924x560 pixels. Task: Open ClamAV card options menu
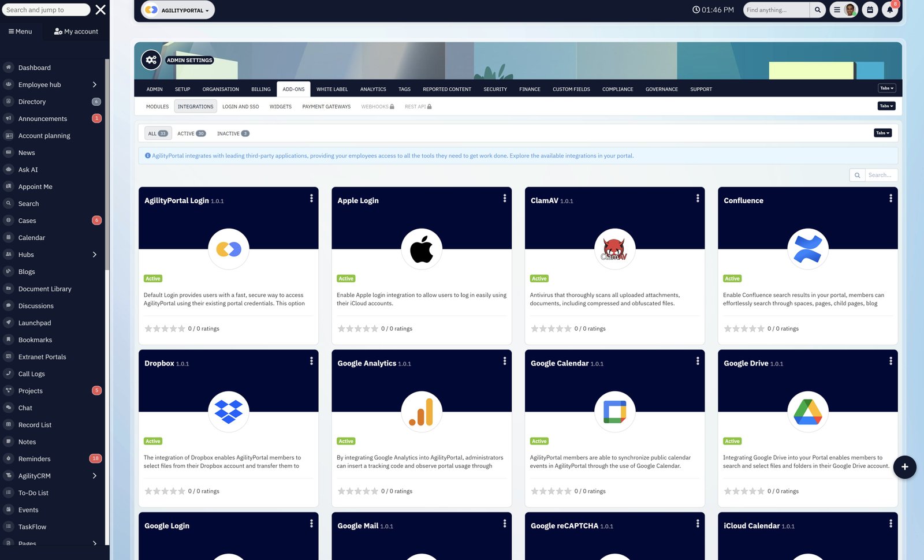[698, 198]
